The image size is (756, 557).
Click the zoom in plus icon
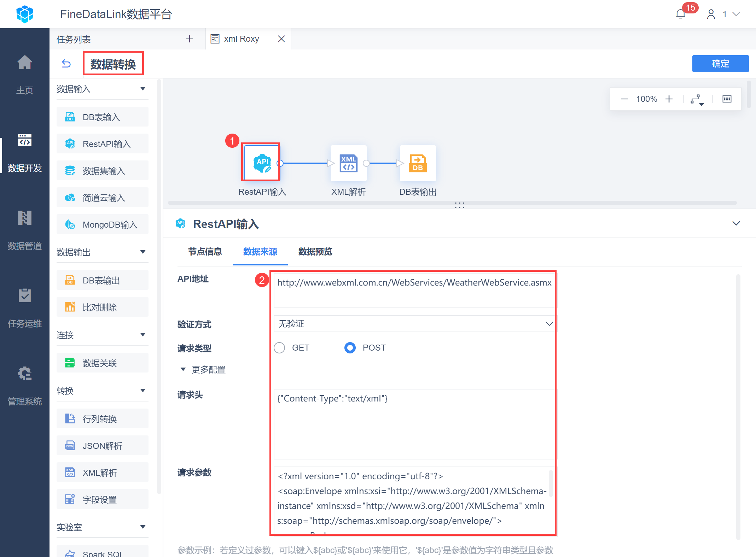(669, 99)
